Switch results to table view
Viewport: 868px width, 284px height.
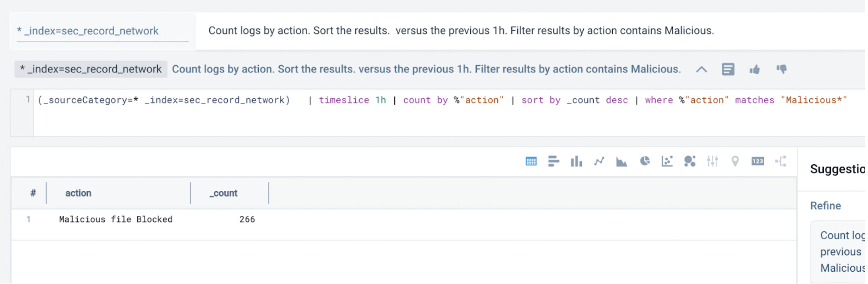click(531, 161)
